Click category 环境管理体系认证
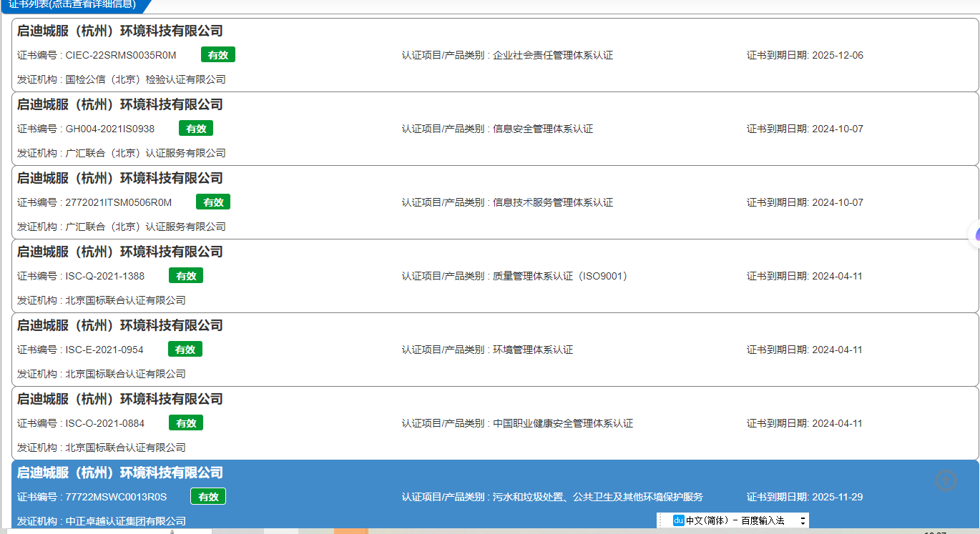 click(x=533, y=350)
